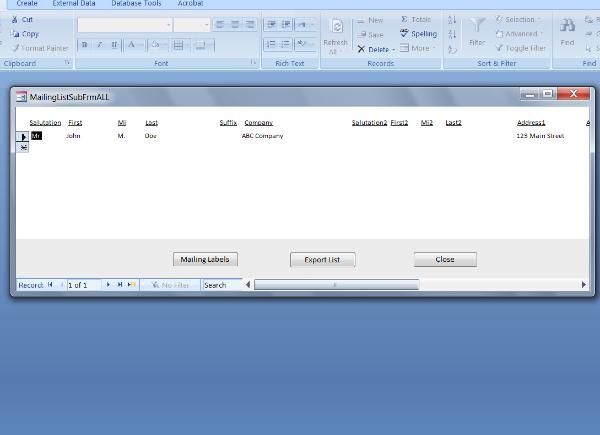600x435 pixels.
Task: Click the Mailing Labels button
Action: [205, 259]
